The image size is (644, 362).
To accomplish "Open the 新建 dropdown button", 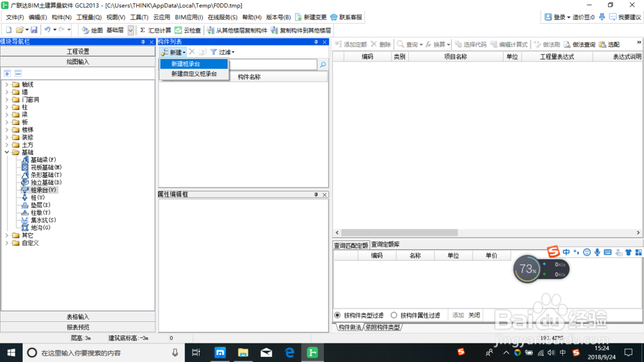I will pyautogui.click(x=173, y=52).
